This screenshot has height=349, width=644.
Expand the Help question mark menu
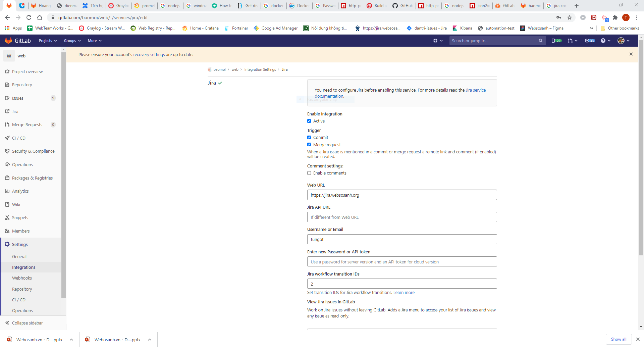(x=605, y=41)
